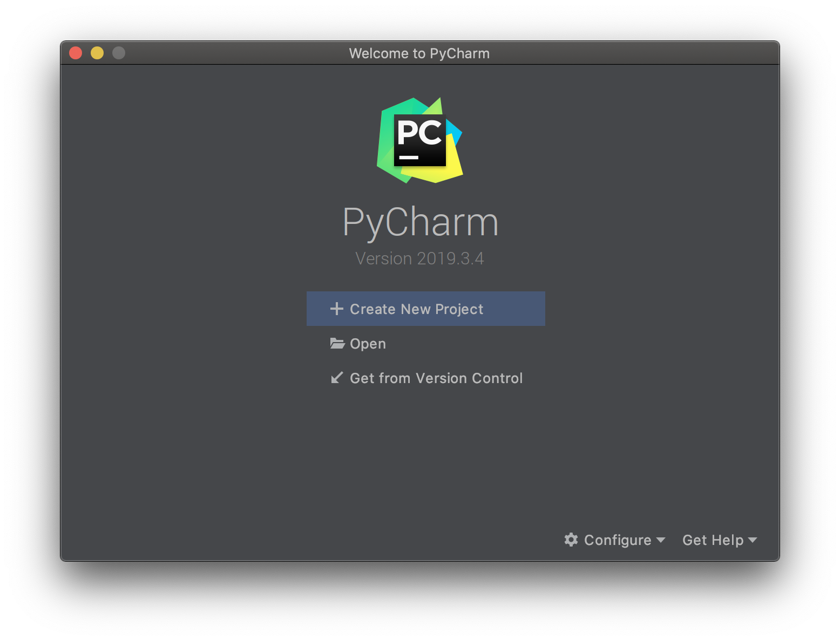Click the arrow icon for Get from Version Control
Screen dimensions: 840x641
point(337,378)
